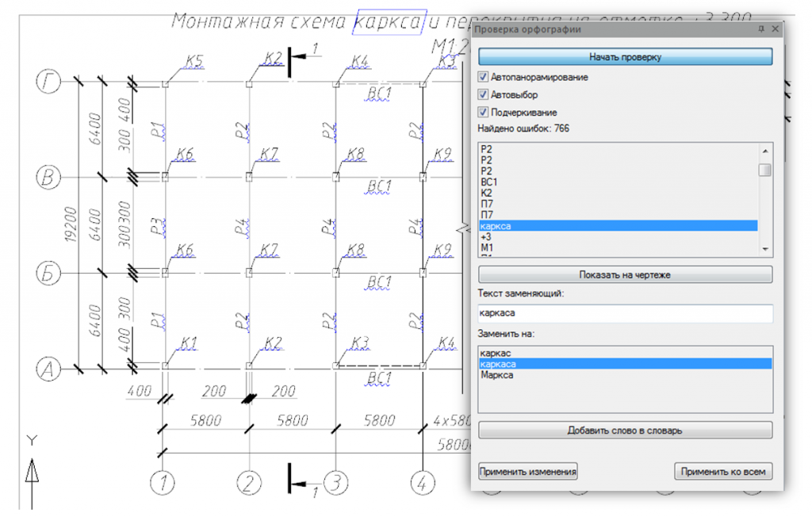This screenshot has width=812, height=517.
Task: Select the 'К1' column label on the drawing
Action: pyautogui.click(x=189, y=343)
